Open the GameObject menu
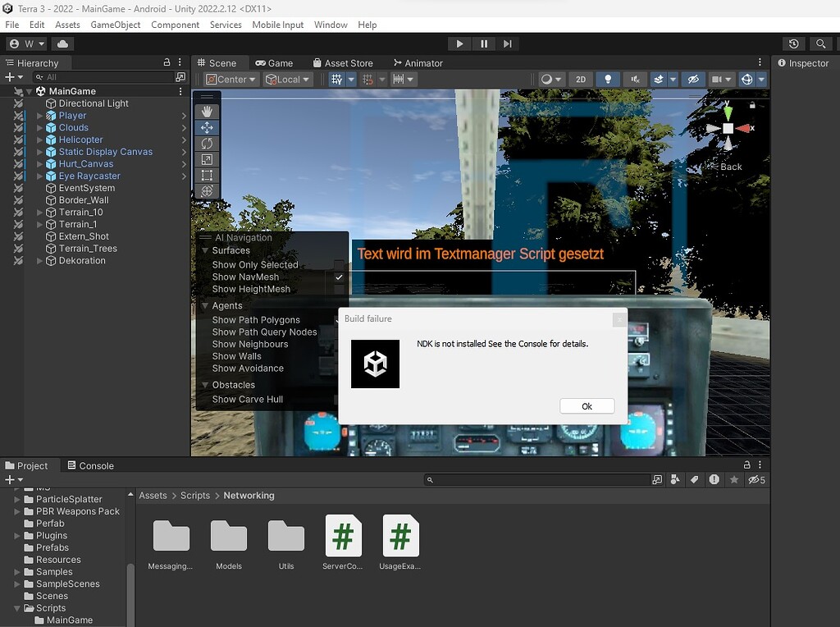This screenshot has width=840, height=627. [x=115, y=25]
